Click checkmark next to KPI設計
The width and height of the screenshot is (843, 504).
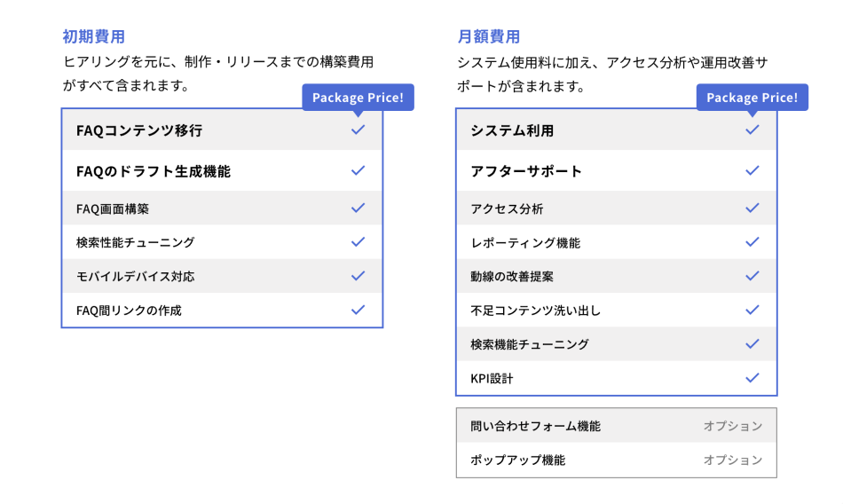[x=752, y=377]
